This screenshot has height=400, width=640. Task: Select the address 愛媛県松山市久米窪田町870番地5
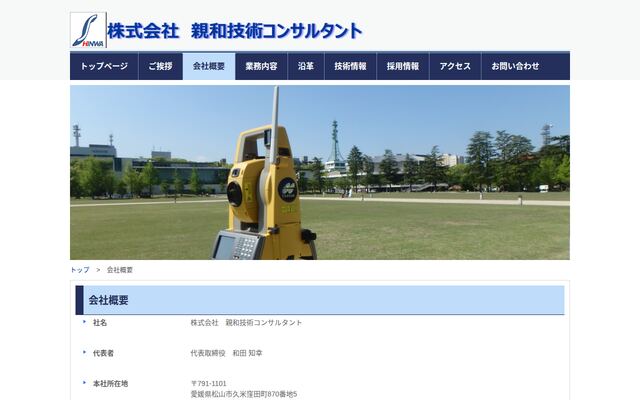tap(244, 394)
